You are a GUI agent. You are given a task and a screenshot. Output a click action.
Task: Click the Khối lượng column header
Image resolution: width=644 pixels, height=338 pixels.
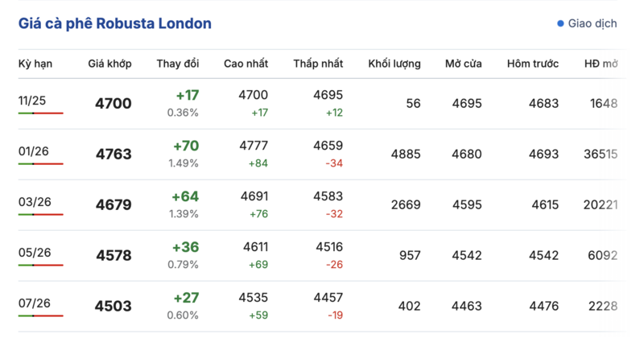point(394,64)
